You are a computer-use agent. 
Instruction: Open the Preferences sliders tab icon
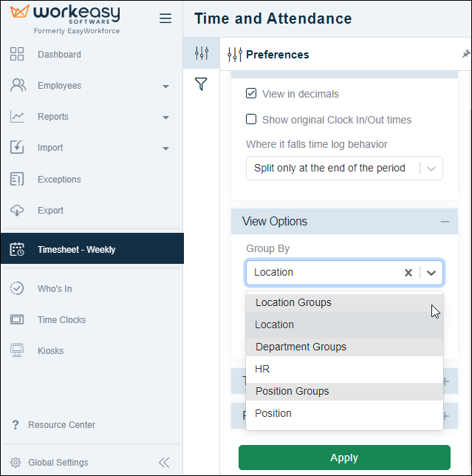pyautogui.click(x=202, y=53)
